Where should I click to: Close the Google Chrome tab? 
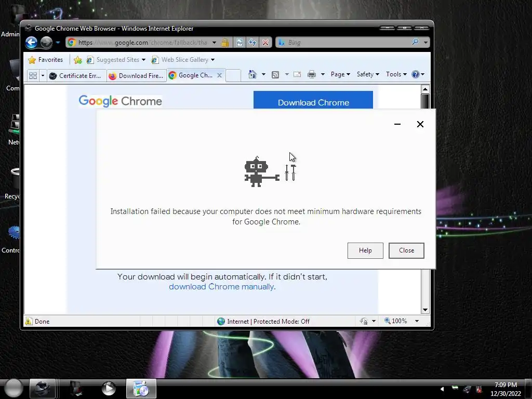coord(220,75)
